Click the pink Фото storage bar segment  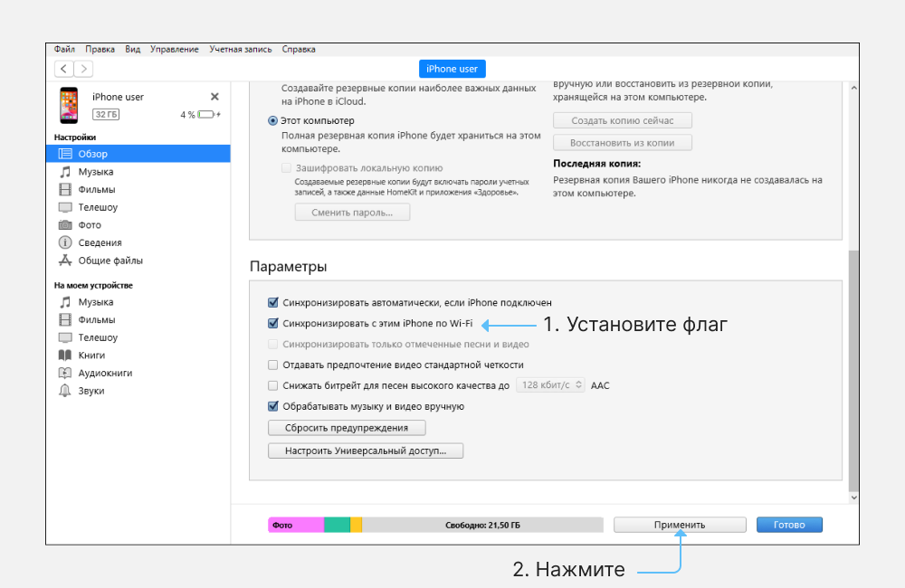coord(296,525)
